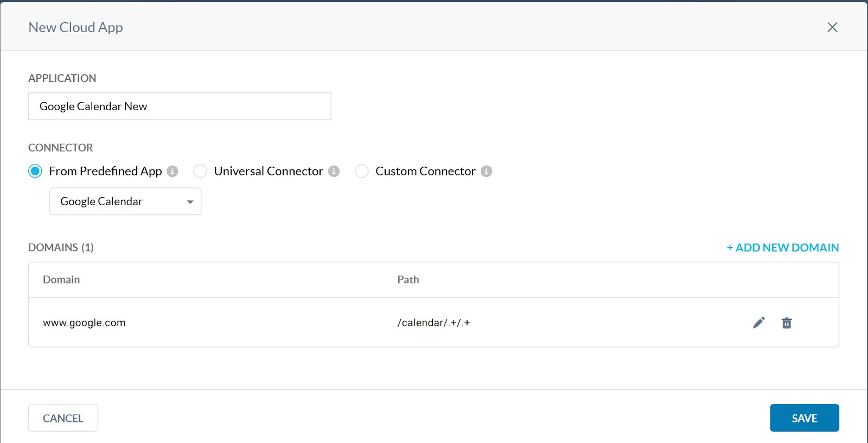Close the New Cloud App dialog
The width and height of the screenshot is (868, 443).
click(832, 27)
